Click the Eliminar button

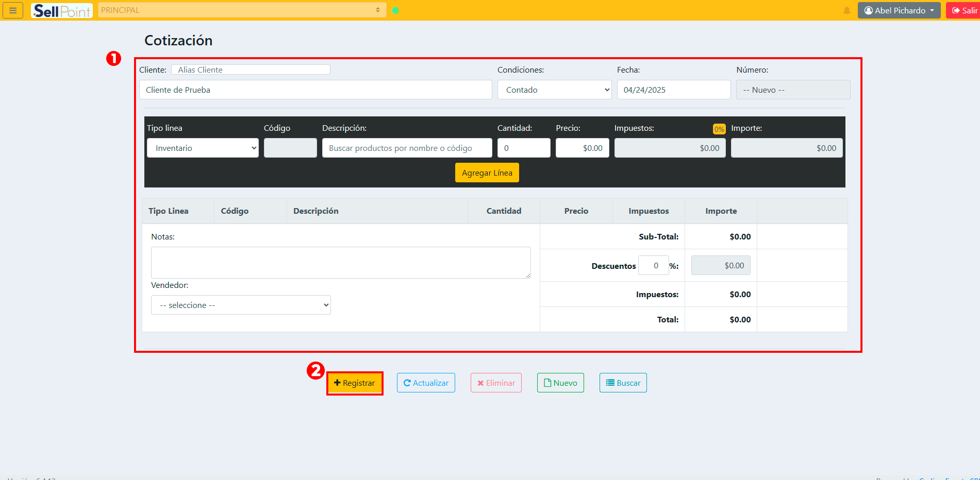(x=496, y=383)
